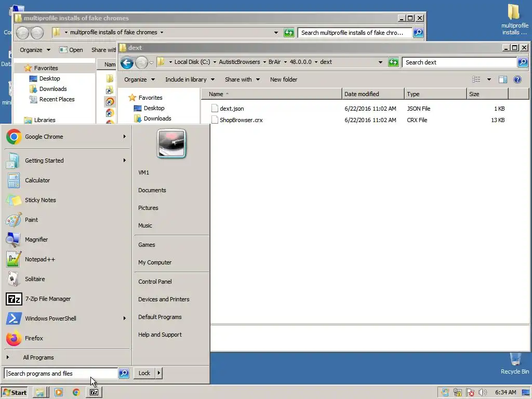
Task: Expand Windows PowerShell submenu arrow
Action: pos(125,318)
